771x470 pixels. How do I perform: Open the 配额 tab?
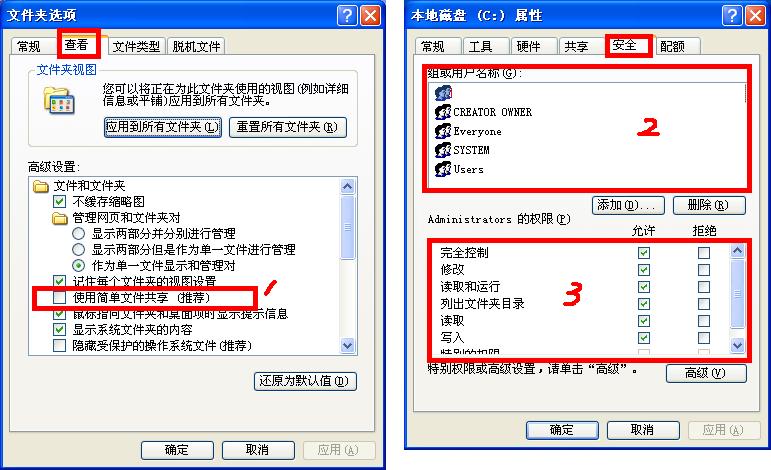click(x=672, y=47)
